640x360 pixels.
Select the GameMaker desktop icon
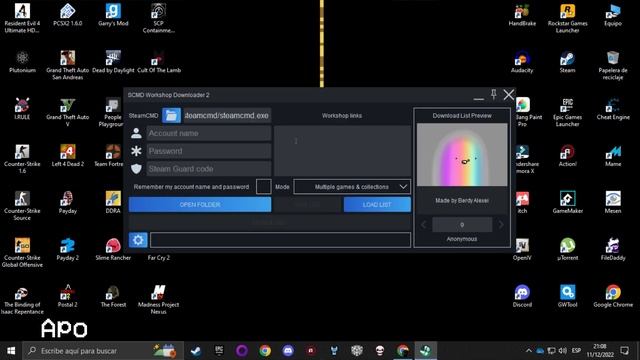(567, 202)
